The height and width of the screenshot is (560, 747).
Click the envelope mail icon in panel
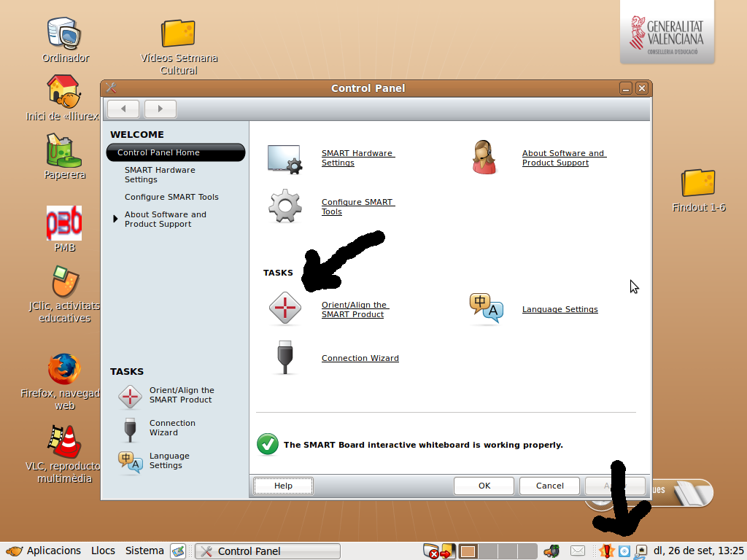578,551
